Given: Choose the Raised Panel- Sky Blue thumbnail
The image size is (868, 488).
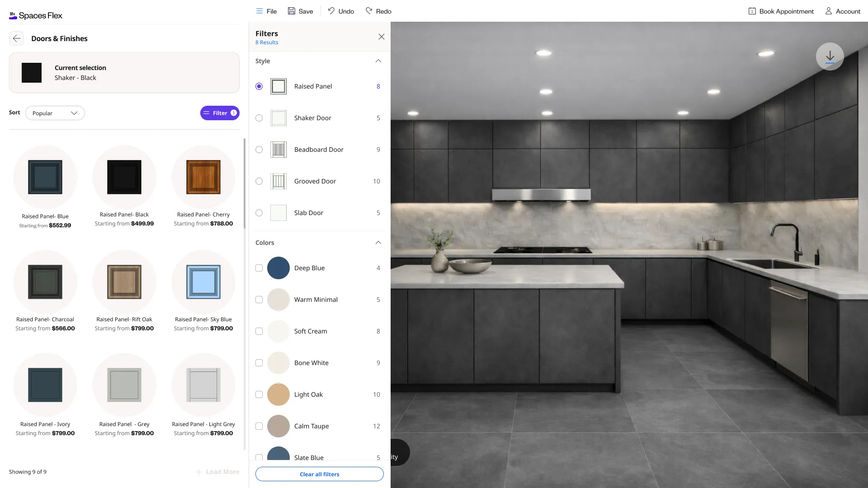Looking at the screenshot, I should [203, 282].
